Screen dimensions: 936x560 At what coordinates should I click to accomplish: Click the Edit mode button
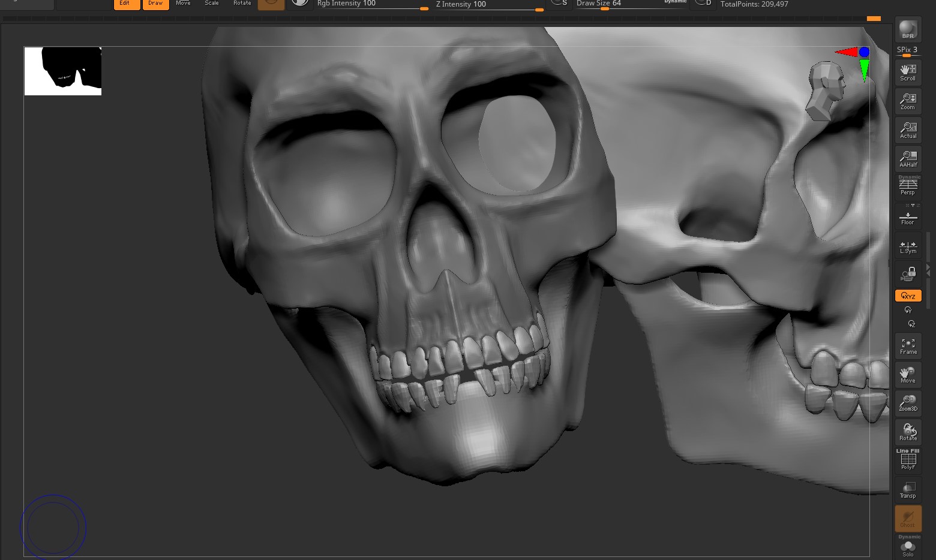point(127,4)
